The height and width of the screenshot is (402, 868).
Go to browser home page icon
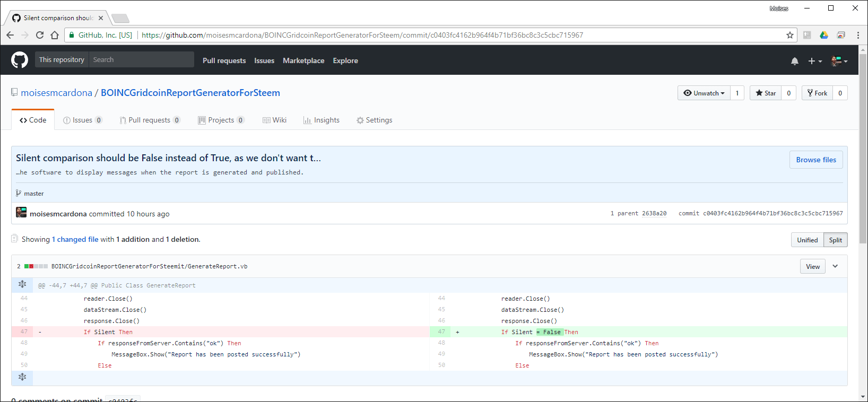(55, 35)
